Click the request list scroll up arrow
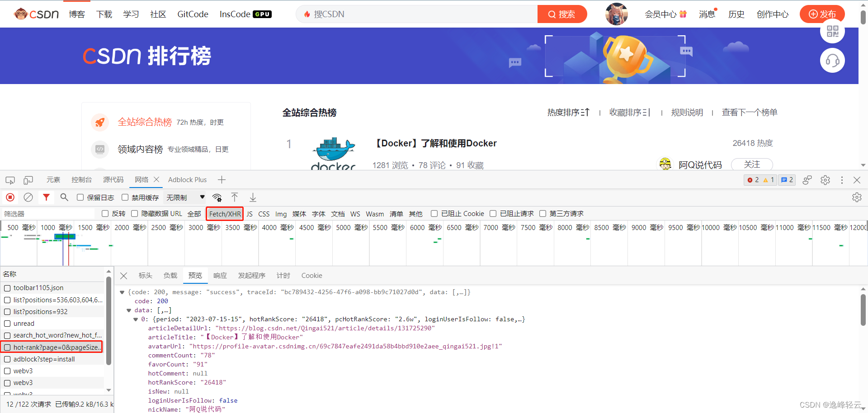 tap(108, 271)
